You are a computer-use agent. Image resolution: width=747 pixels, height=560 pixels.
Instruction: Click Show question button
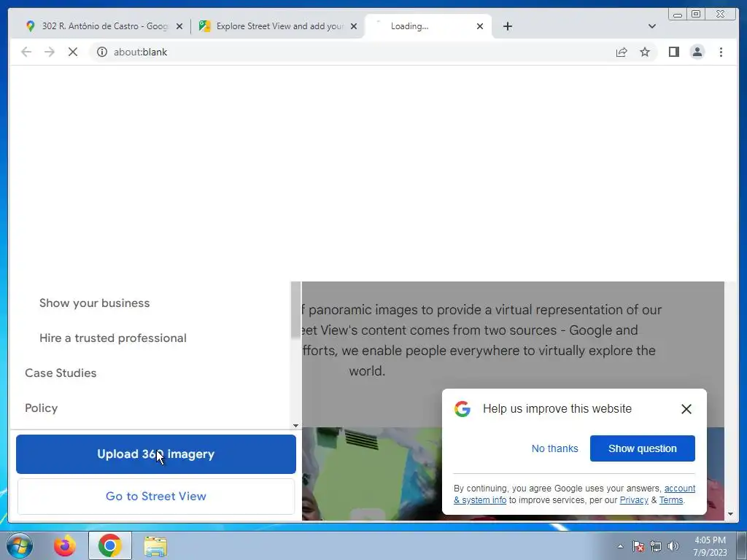[x=642, y=448]
